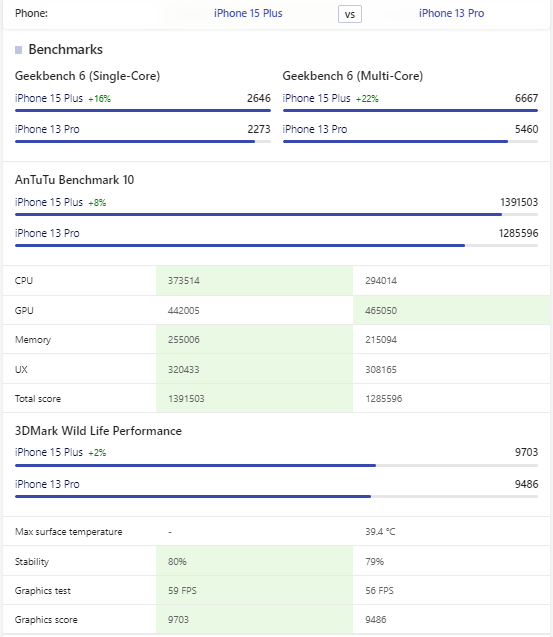
Task: Click the UX row label
Action: 21,370
